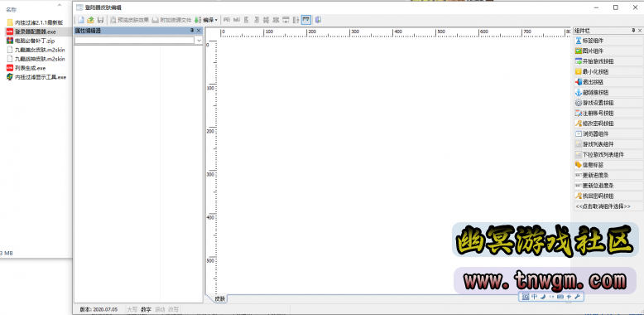Viewport: 644px width, 315px height.
Task: Click the last toolbar icon beside the grid toggle
Action: point(319,20)
